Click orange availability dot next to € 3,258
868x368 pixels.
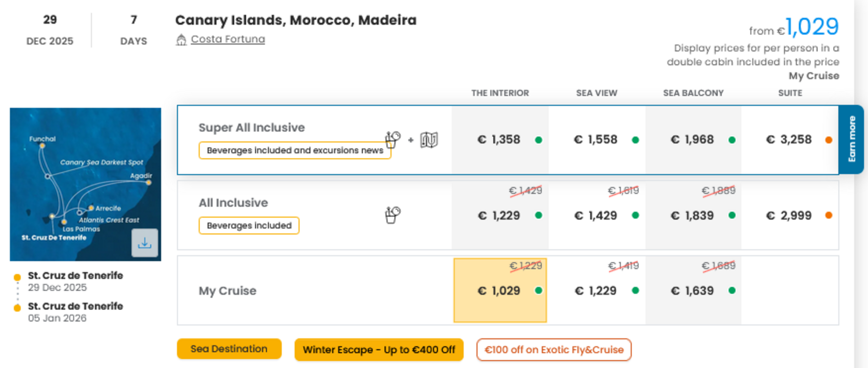(x=828, y=140)
